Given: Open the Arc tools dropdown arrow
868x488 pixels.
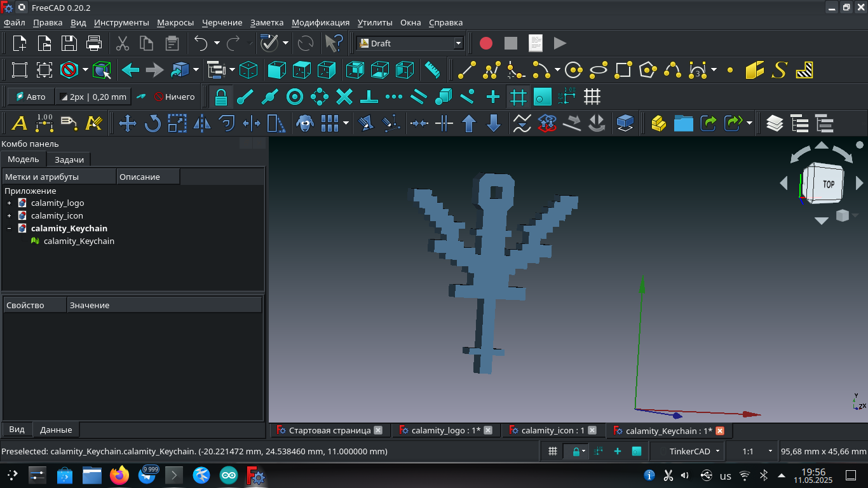Looking at the screenshot, I should [557, 70].
